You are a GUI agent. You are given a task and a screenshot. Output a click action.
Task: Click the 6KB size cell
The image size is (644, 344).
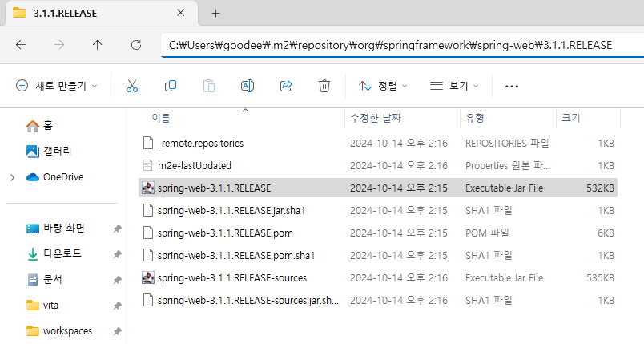pos(606,233)
